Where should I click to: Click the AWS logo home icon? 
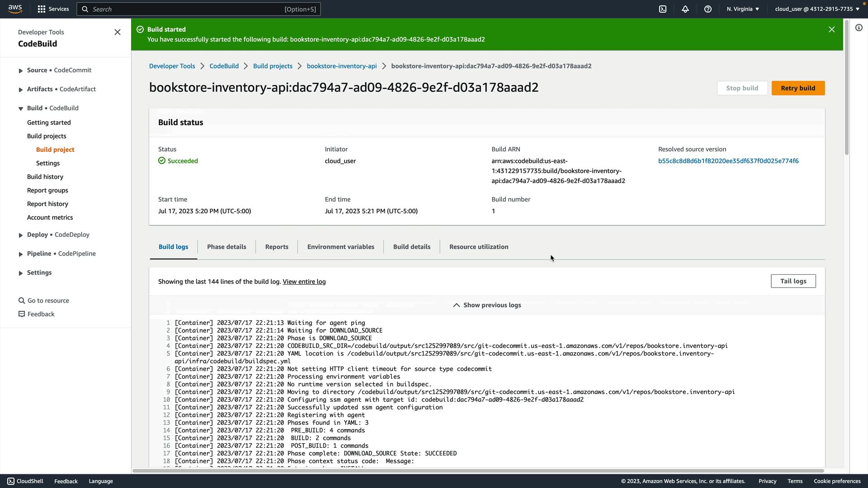point(15,9)
